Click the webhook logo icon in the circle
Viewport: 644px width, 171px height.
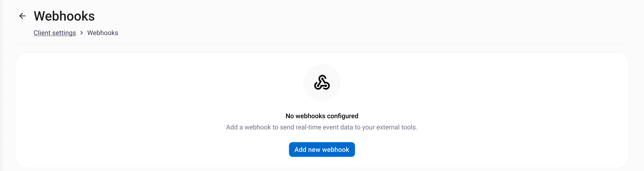[322, 82]
